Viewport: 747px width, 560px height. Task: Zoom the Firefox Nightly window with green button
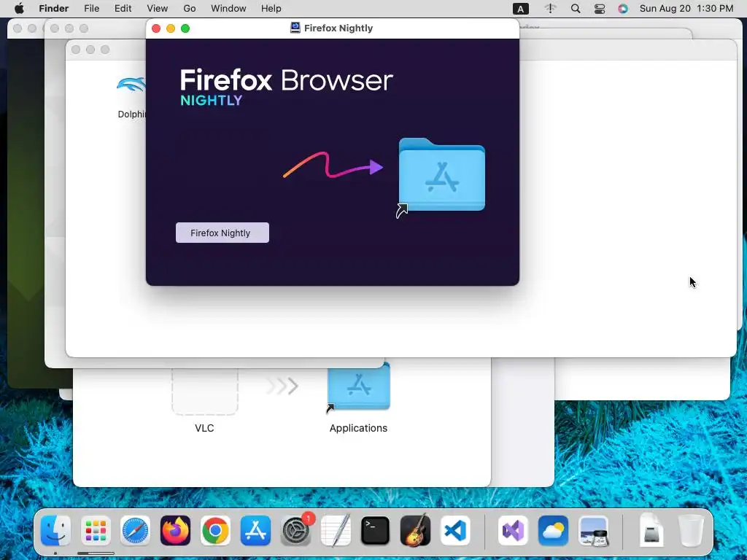click(x=185, y=28)
